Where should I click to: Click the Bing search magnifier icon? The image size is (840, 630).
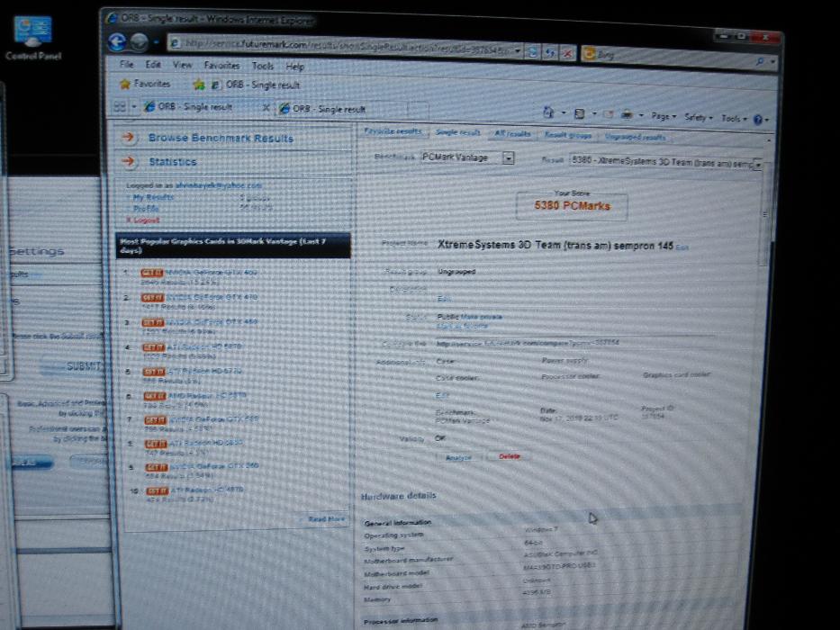(x=760, y=61)
